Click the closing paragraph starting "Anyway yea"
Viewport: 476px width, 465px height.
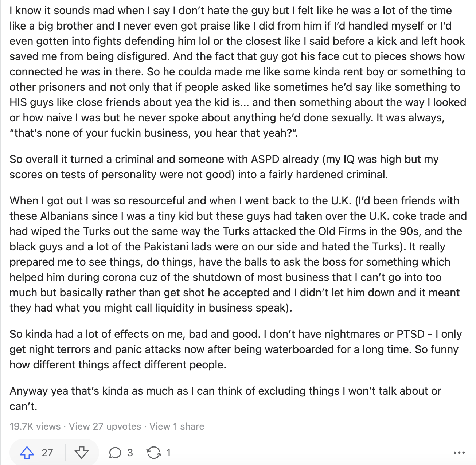225,398
